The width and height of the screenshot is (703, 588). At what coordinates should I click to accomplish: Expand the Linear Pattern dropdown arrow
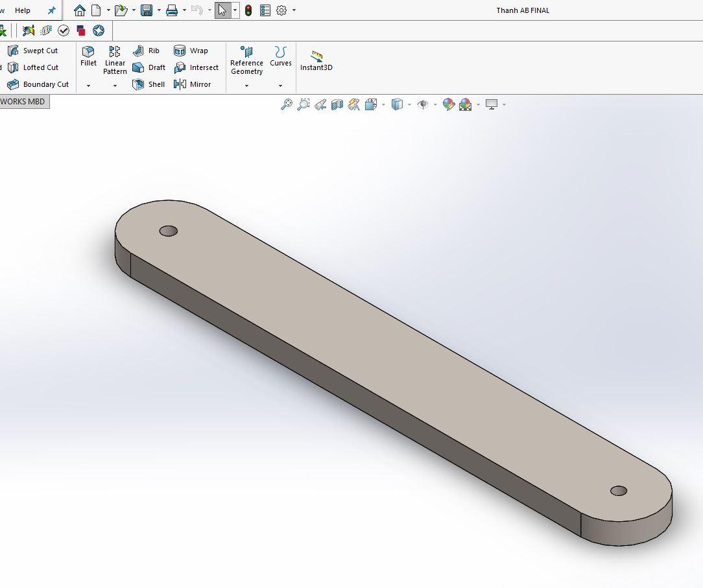click(x=115, y=86)
